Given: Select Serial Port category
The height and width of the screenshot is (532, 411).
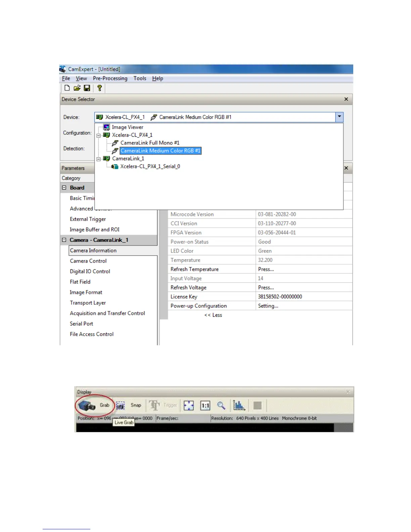Looking at the screenshot, I should tap(82, 323).
